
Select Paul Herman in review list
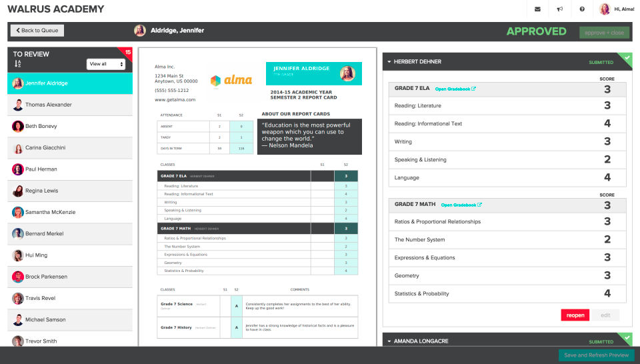(70, 169)
